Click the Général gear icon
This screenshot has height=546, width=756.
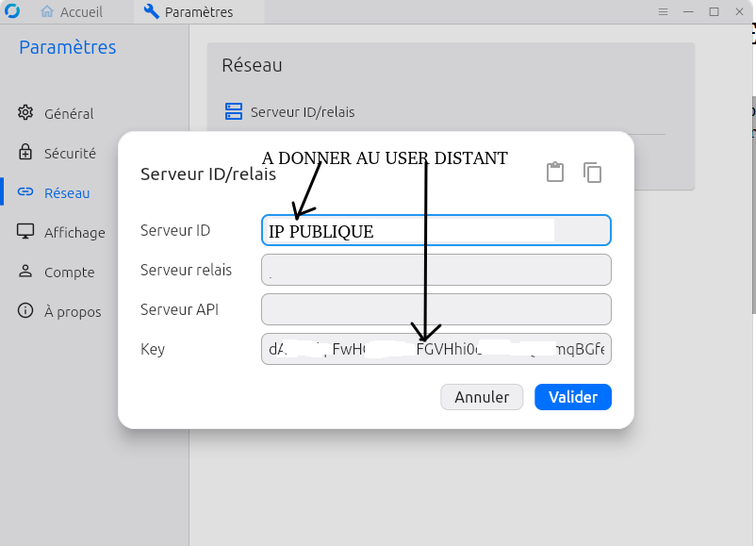(25, 112)
